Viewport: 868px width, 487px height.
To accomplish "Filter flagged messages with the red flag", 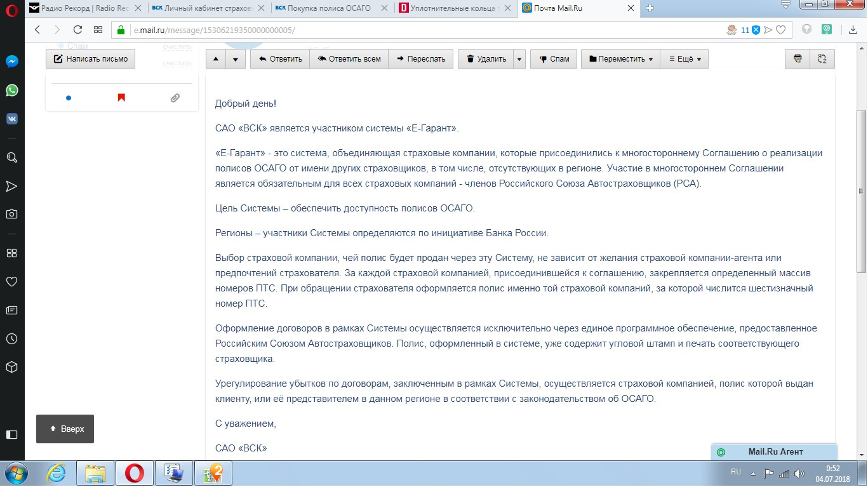I will tap(121, 98).
